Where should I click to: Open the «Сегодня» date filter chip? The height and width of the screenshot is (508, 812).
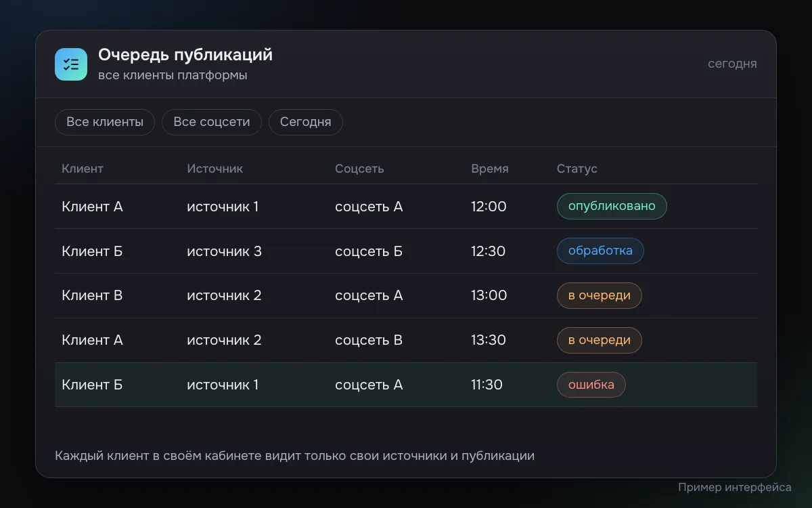pos(306,122)
